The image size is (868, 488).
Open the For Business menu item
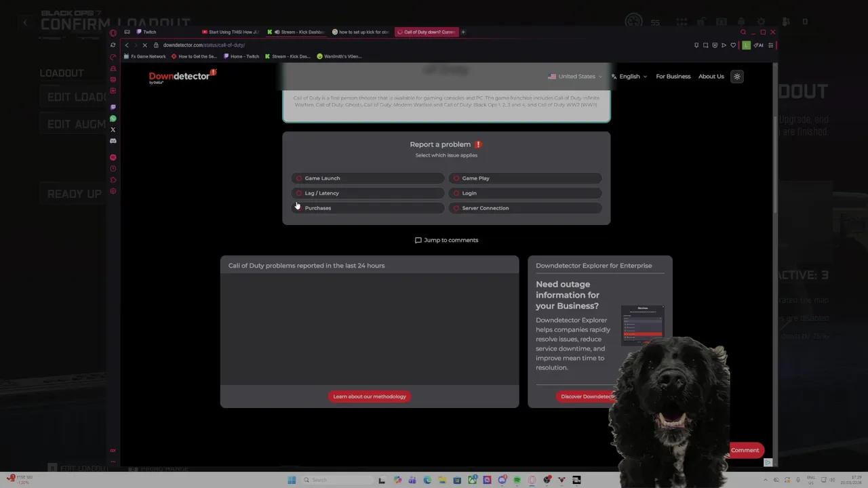(673, 77)
